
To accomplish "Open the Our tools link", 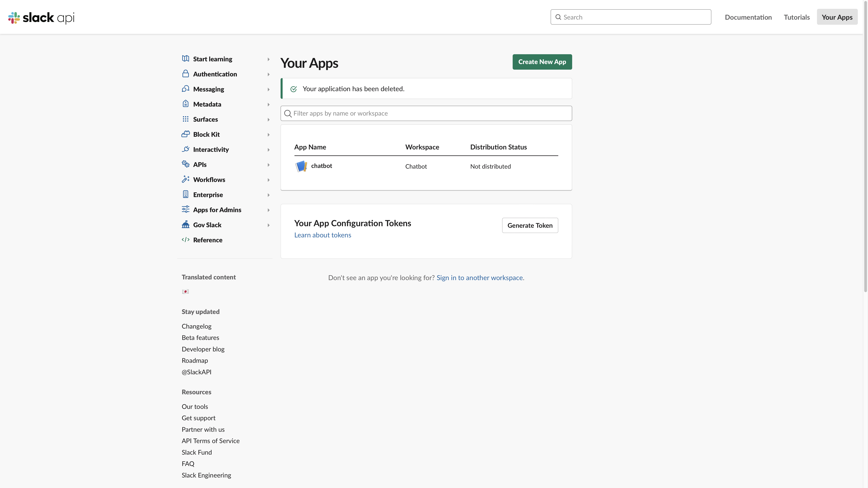I will [195, 407].
